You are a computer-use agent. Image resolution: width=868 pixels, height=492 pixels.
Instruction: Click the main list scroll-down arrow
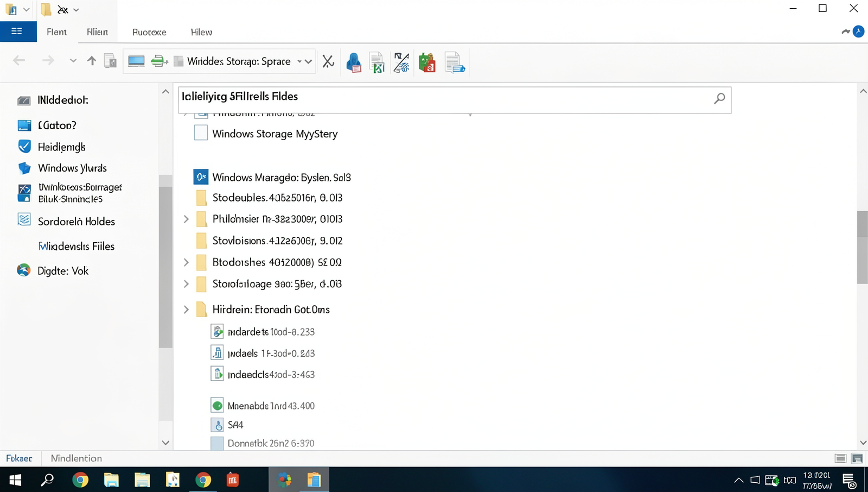coord(863,443)
